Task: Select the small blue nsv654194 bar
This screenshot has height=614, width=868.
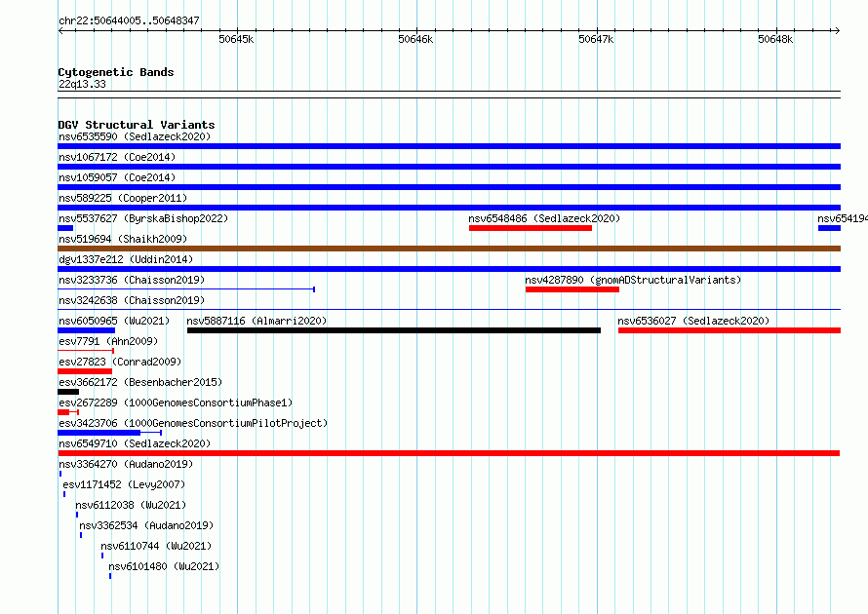Action: coord(829,228)
